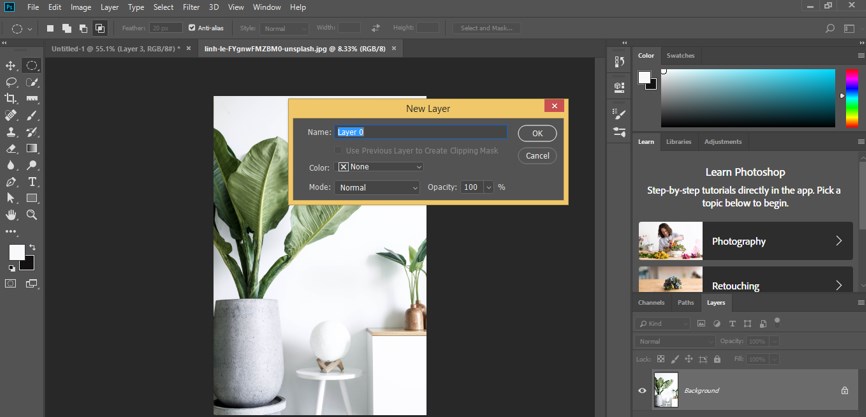The height and width of the screenshot is (417, 866).
Task: Click Cancel in the New Layer dialog
Action: (x=537, y=155)
